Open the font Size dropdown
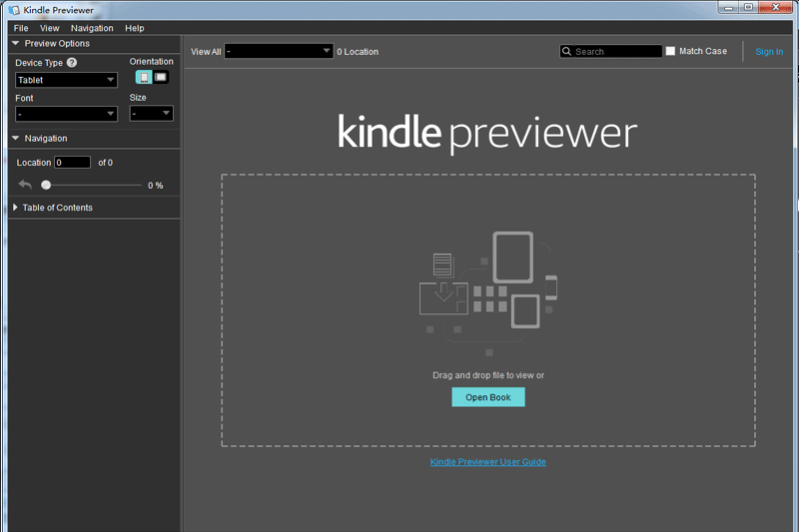Image resolution: width=799 pixels, height=532 pixels. [x=152, y=113]
